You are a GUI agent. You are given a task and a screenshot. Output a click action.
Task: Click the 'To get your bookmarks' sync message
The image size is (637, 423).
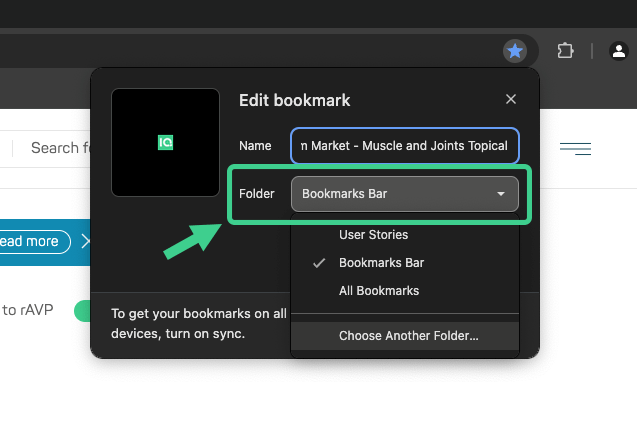[x=199, y=323]
